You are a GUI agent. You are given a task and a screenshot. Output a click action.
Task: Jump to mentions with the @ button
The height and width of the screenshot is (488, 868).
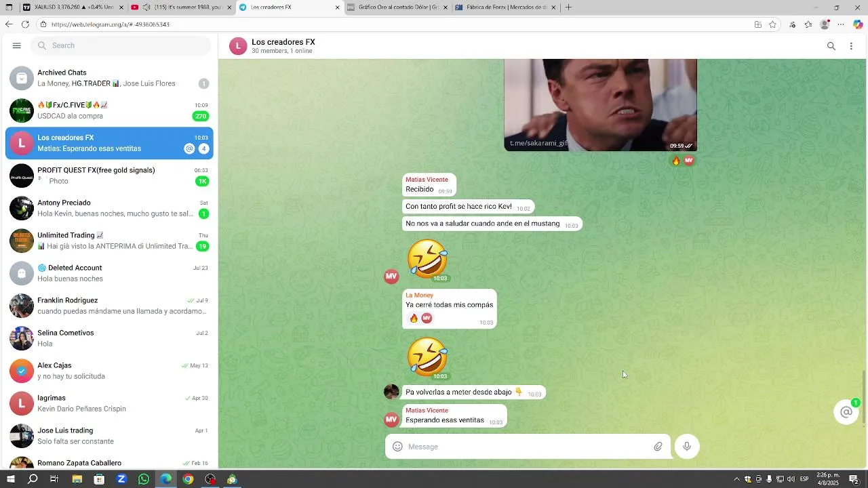coord(846,412)
